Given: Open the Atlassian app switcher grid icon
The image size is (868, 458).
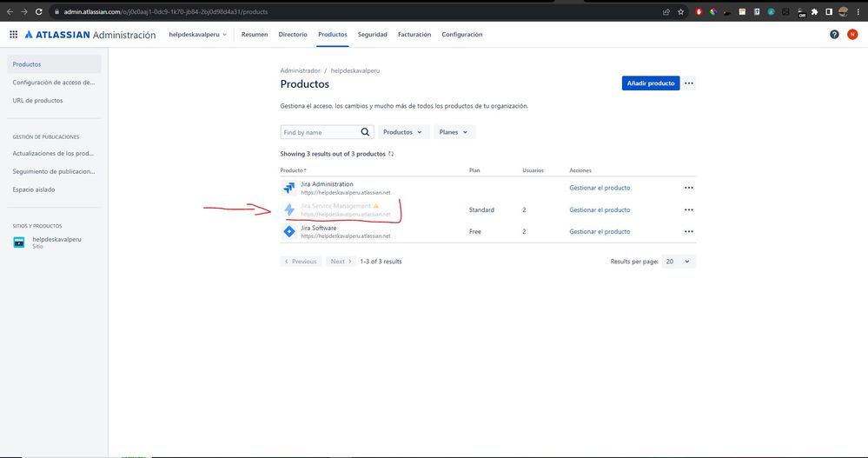Looking at the screenshot, I should click(x=13, y=35).
